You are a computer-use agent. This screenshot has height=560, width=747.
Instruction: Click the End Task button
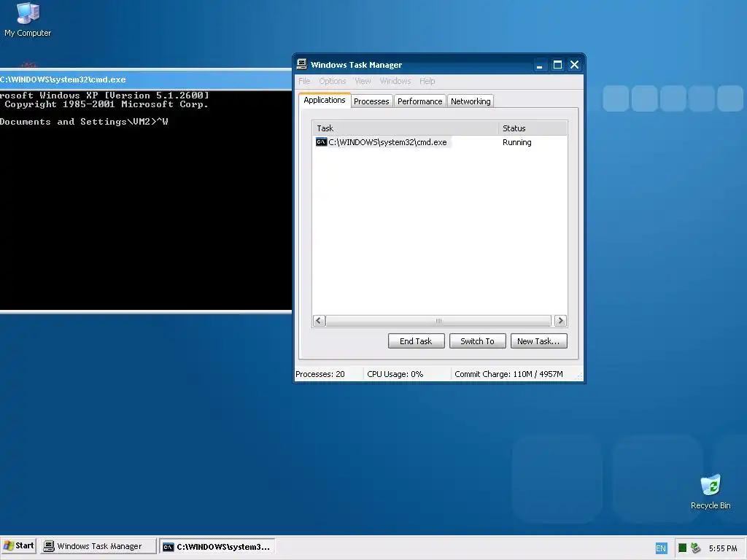[x=416, y=341]
